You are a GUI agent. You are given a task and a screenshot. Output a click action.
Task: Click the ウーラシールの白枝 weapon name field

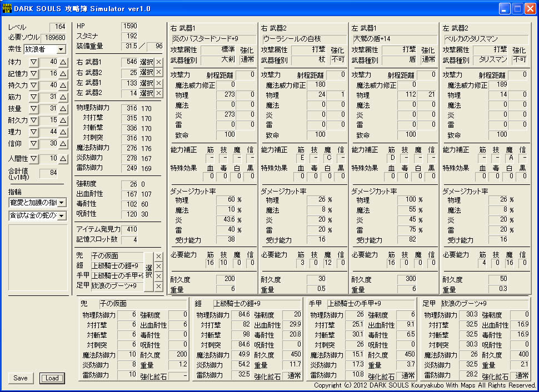point(304,39)
